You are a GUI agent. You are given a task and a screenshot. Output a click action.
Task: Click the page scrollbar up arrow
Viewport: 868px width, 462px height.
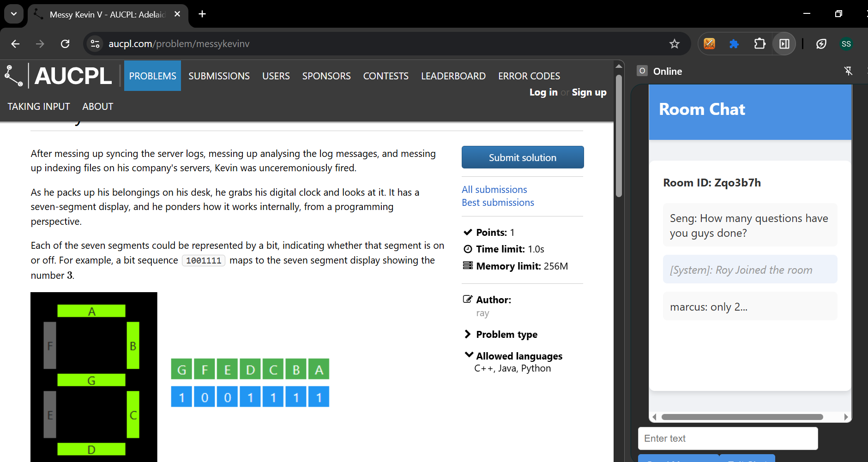click(x=619, y=66)
